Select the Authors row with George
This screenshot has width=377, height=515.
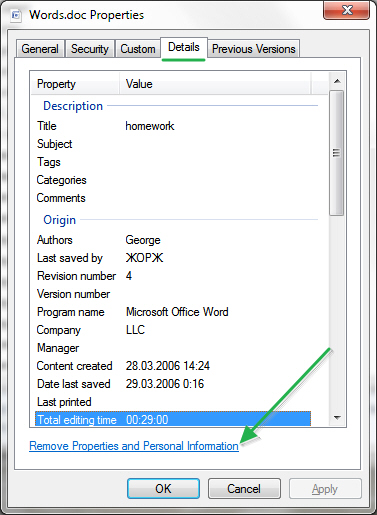(175, 240)
